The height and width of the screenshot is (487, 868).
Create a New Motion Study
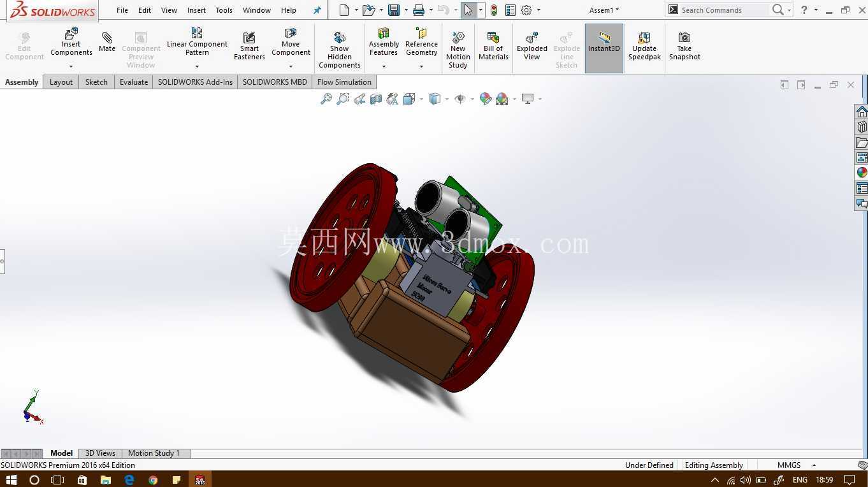point(458,50)
